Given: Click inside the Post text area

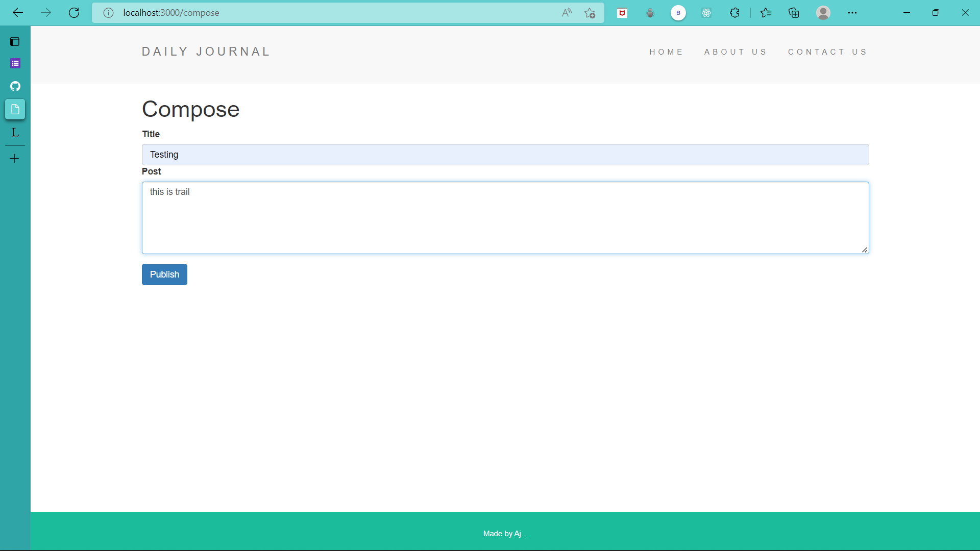Looking at the screenshot, I should pos(505,218).
